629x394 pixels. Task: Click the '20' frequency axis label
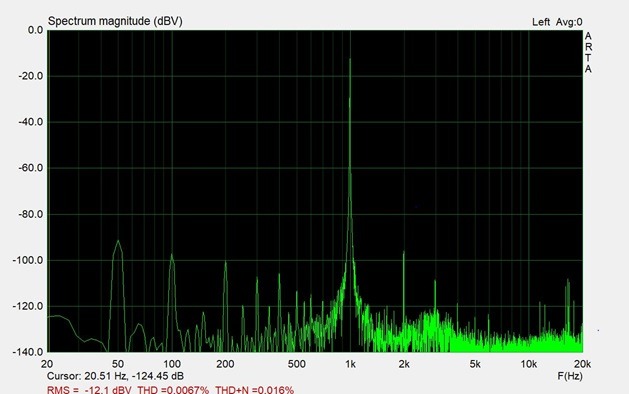(47, 364)
